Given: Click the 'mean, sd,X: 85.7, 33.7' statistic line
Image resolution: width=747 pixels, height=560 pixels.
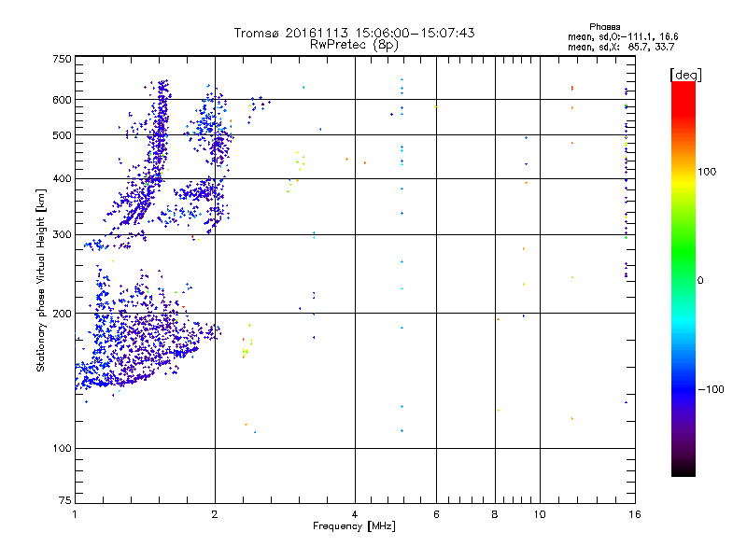Looking at the screenshot, I should (x=621, y=47).
